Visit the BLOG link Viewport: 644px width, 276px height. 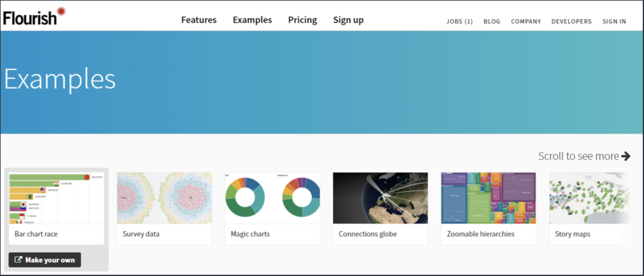pos(492,21)
